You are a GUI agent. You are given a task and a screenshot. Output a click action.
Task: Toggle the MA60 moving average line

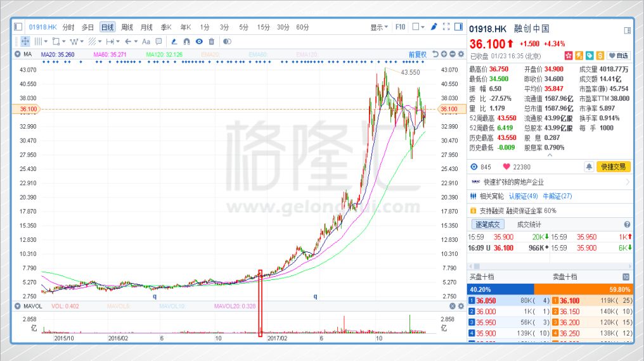click(x=110, y=54)
